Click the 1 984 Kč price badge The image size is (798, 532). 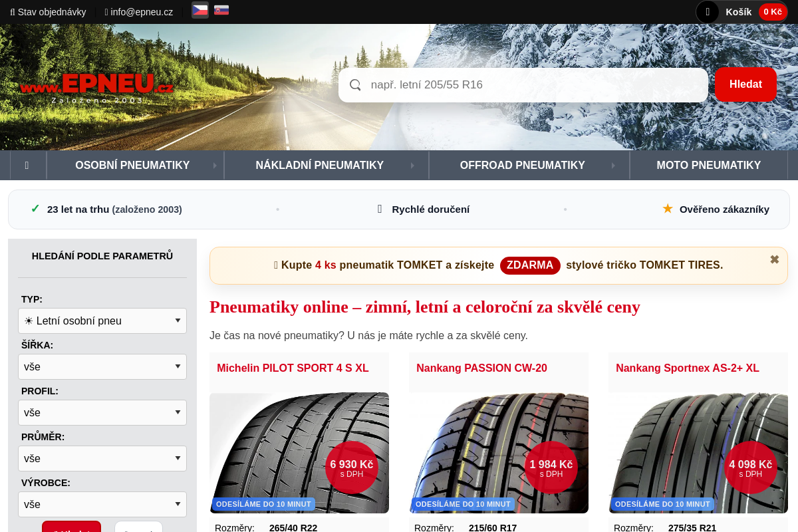point(551,467)
